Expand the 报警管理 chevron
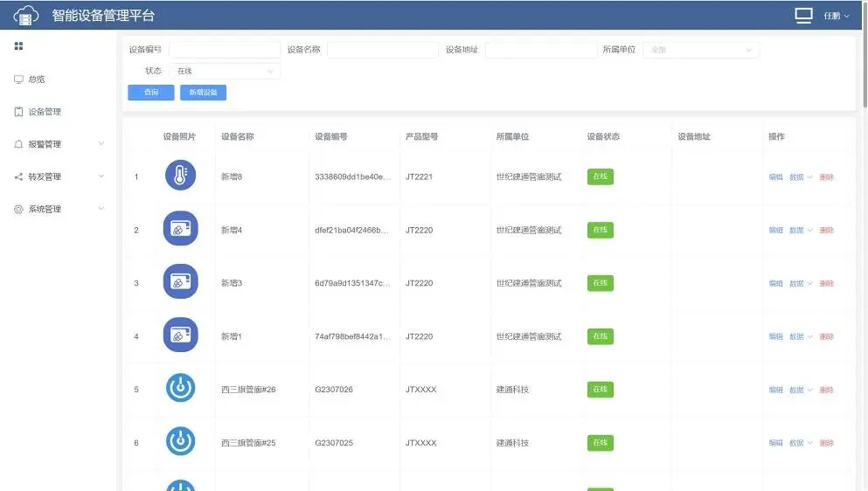The height and width of the screenshot is (491, 868). pos(101,144)
